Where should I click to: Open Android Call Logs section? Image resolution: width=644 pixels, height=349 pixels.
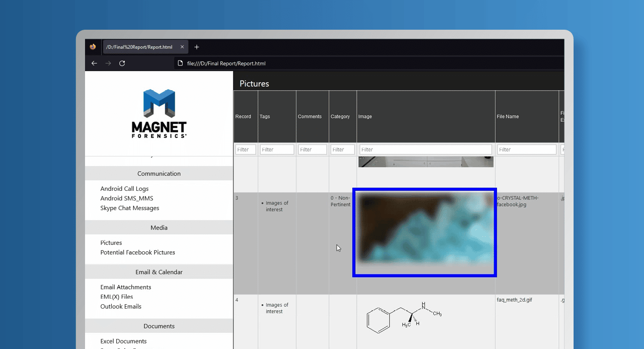tap(124, 189)
